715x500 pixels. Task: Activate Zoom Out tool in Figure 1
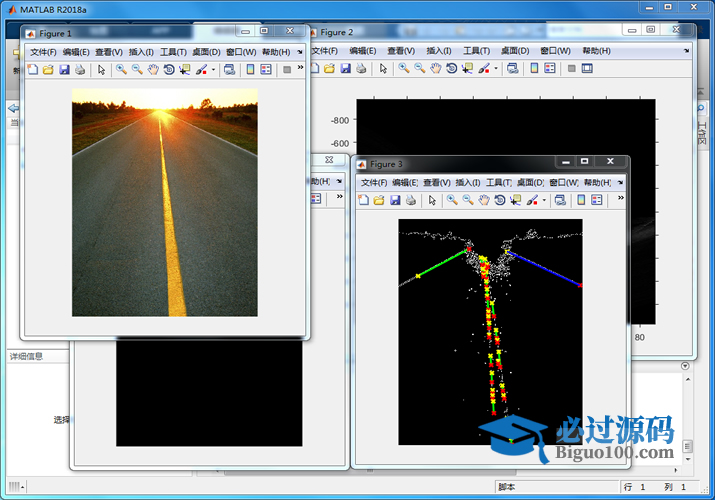pyautogui.click(x=137, y=70)
